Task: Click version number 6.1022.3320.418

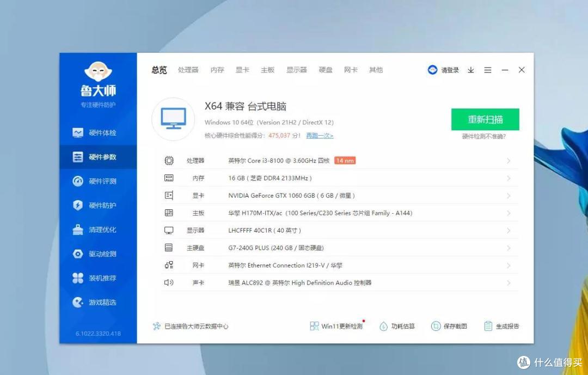Action: (x=98, y=334)
